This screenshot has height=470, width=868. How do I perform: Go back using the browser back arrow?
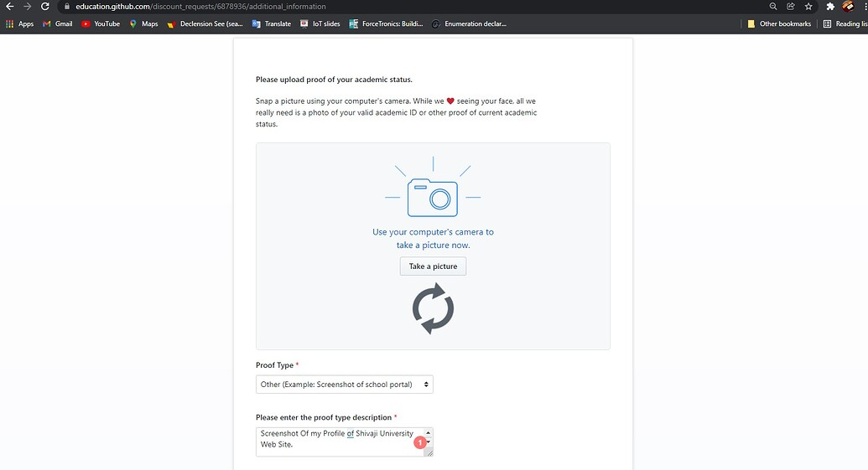(9, 7)
